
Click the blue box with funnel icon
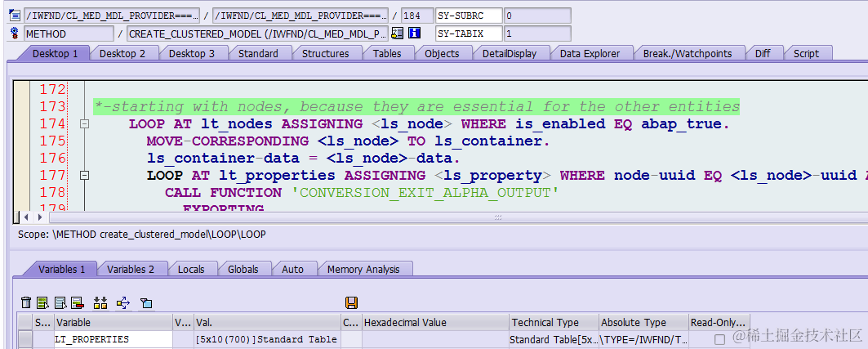[x=146, y=302]
